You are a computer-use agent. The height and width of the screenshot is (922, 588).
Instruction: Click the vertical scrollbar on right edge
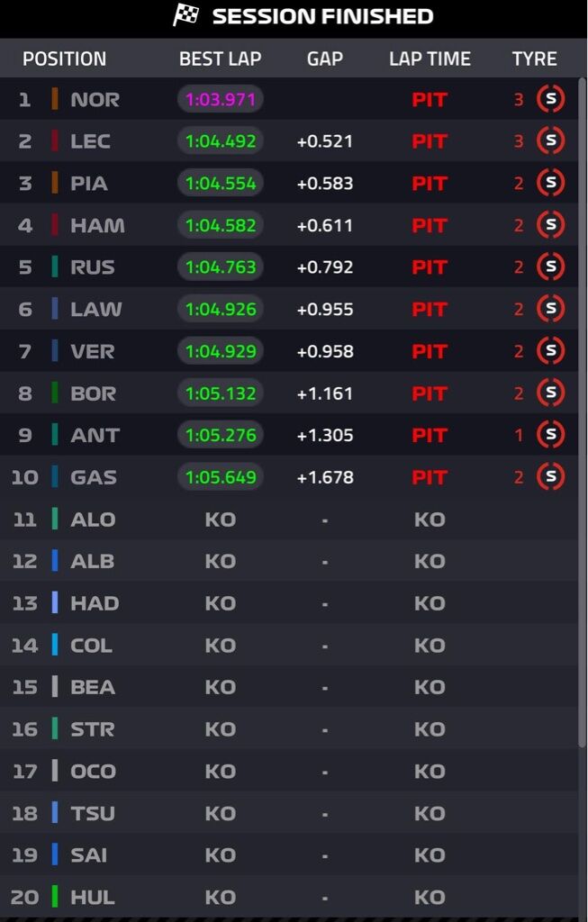[583, 411]
